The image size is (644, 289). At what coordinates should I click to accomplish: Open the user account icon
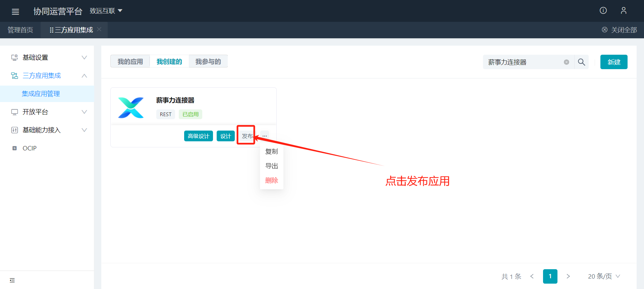624,11
